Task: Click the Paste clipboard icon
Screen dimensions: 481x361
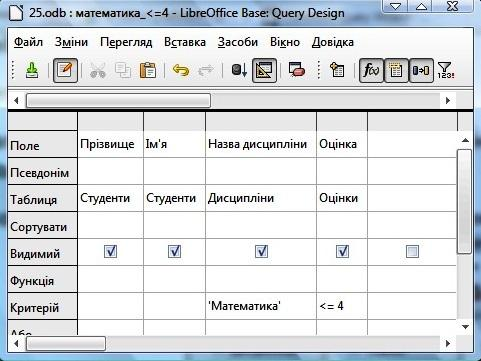Action: pyautogui.click(x=148, y=70)
